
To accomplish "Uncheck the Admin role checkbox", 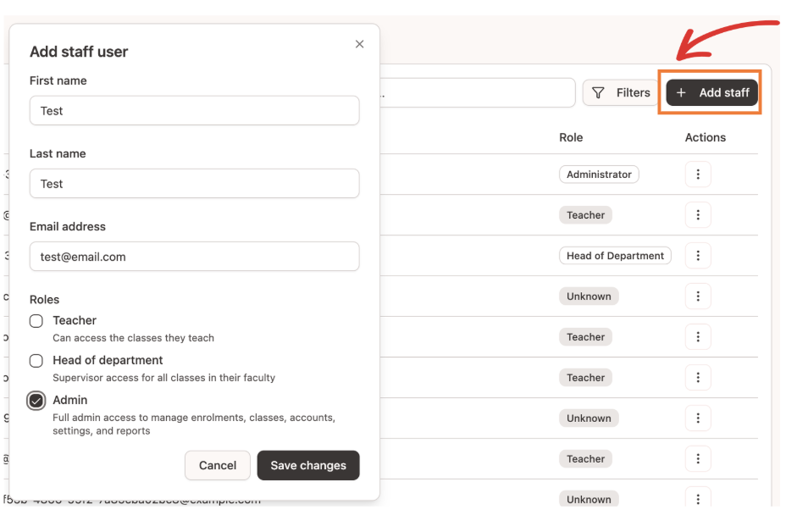I will click(x=36, y=401).
